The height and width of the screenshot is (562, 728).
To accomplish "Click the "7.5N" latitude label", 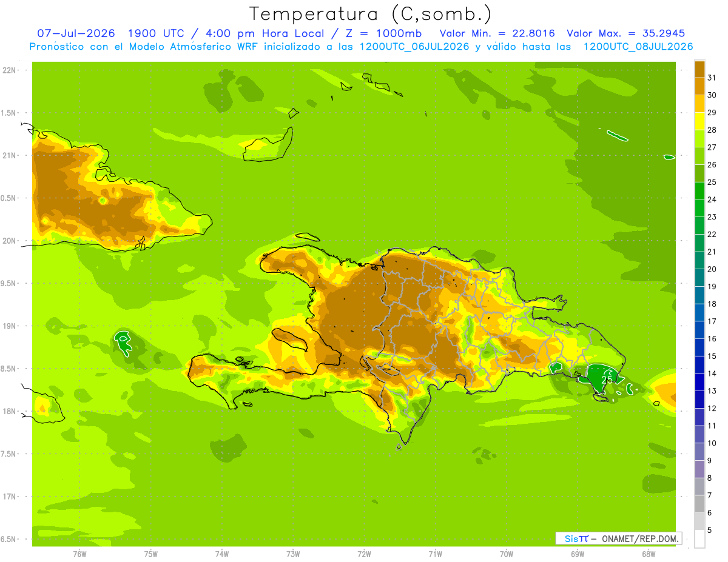I will (x=8, y=453).
